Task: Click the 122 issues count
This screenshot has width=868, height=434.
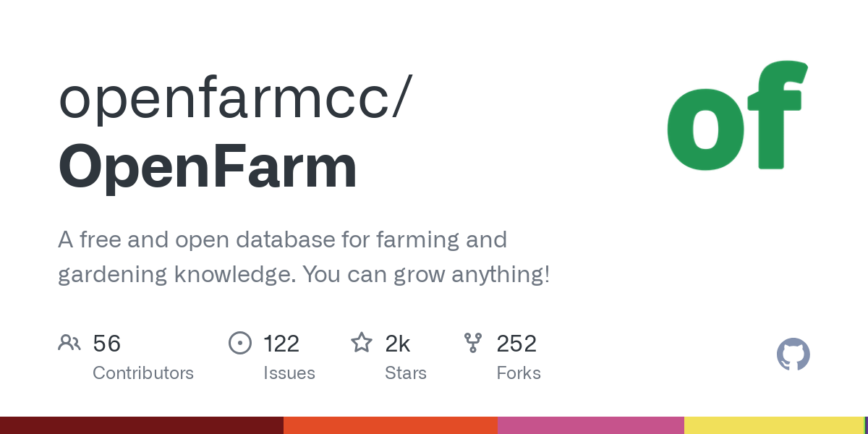Action: point(281,344)
